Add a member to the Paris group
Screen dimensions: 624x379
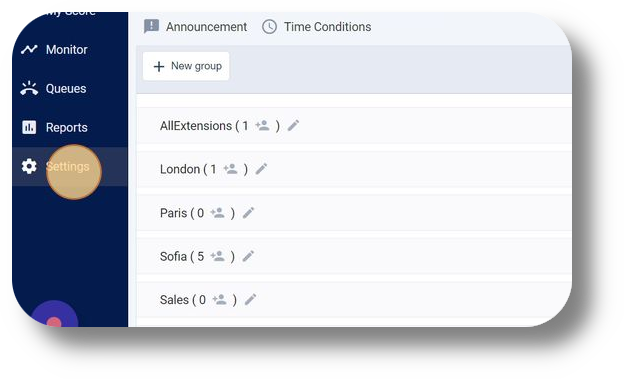pyautogui.click(x=218, y=213)
